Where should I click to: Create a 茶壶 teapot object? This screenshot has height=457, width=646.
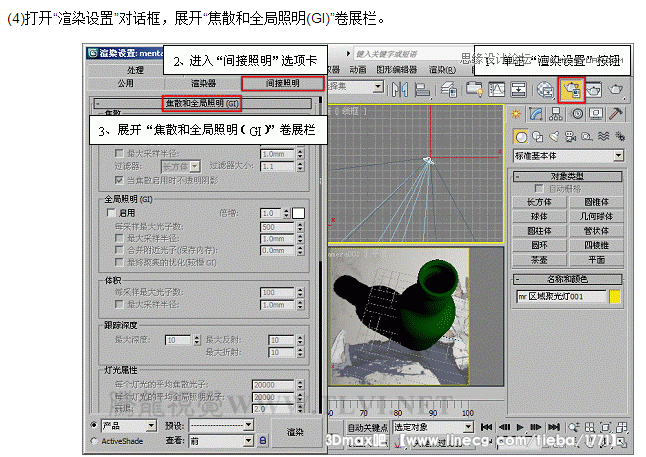[539, 260]
